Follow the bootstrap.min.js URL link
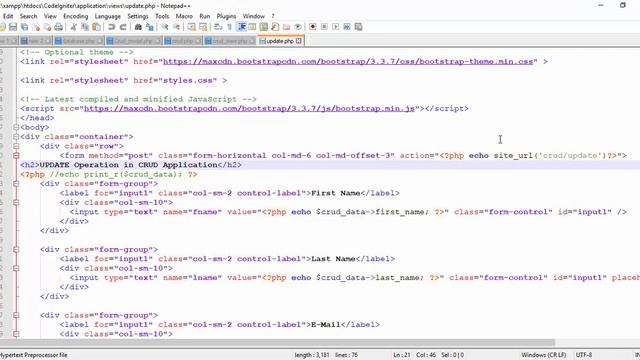Image resolution: width=640 pixels, height=360 pixels. point(249,109)
